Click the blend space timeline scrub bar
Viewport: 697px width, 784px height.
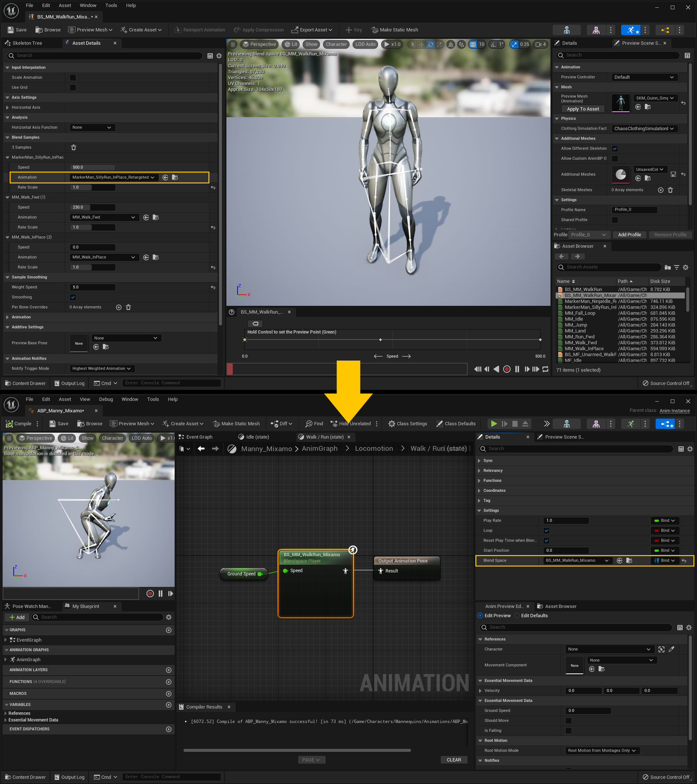[x=347, y=369]
